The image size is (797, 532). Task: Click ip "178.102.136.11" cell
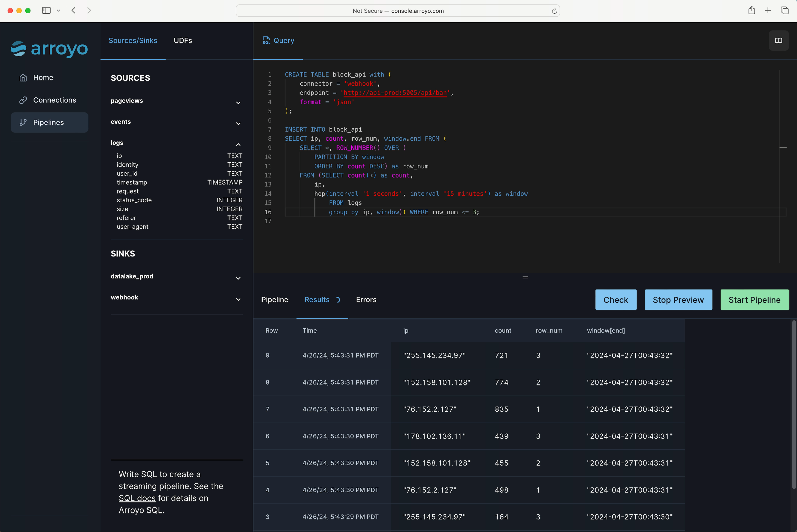(x=434, y=436)
